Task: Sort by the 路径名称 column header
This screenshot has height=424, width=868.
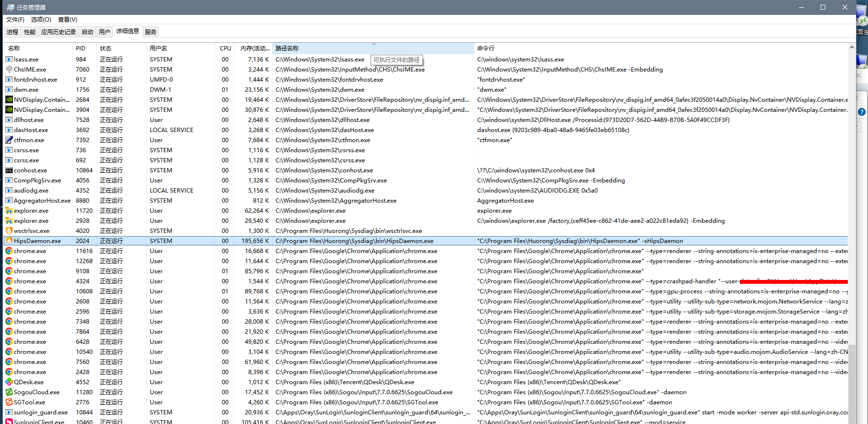Action: click(287, 48)
